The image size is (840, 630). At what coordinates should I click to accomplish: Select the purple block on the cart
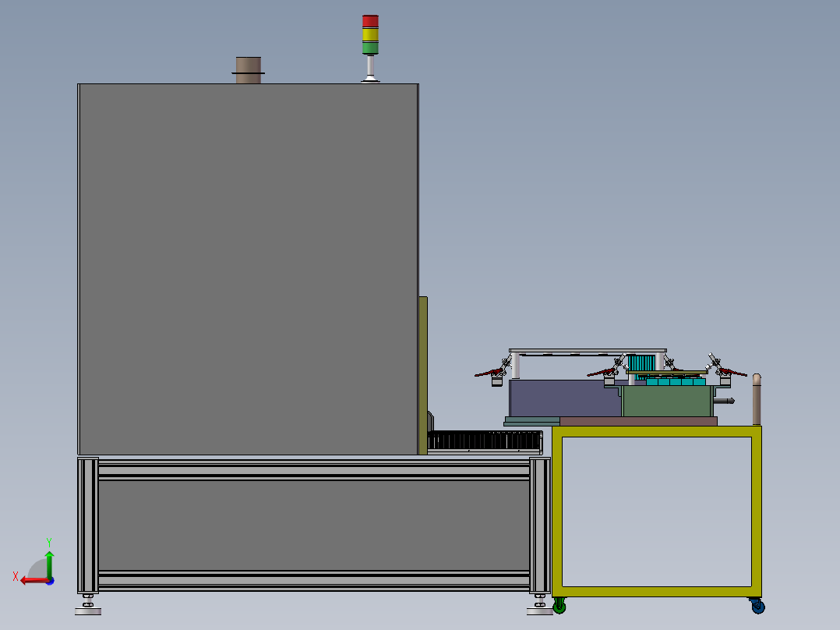(x=565, y=398)
